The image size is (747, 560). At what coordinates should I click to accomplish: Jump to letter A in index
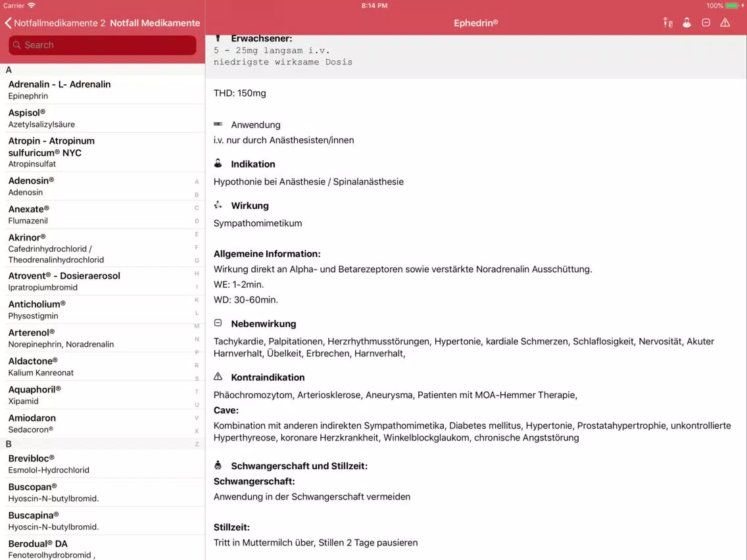pyautogui.click(x=197, y=182)
